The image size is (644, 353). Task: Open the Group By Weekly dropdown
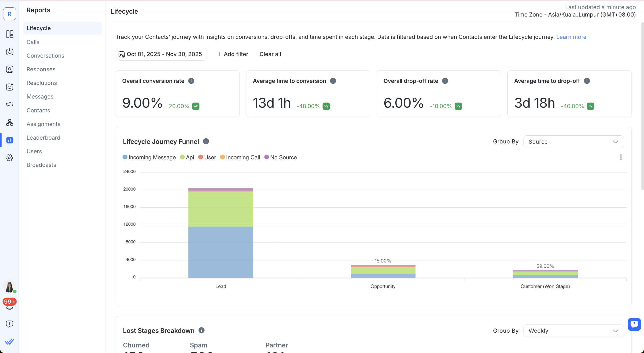[573, 330]
